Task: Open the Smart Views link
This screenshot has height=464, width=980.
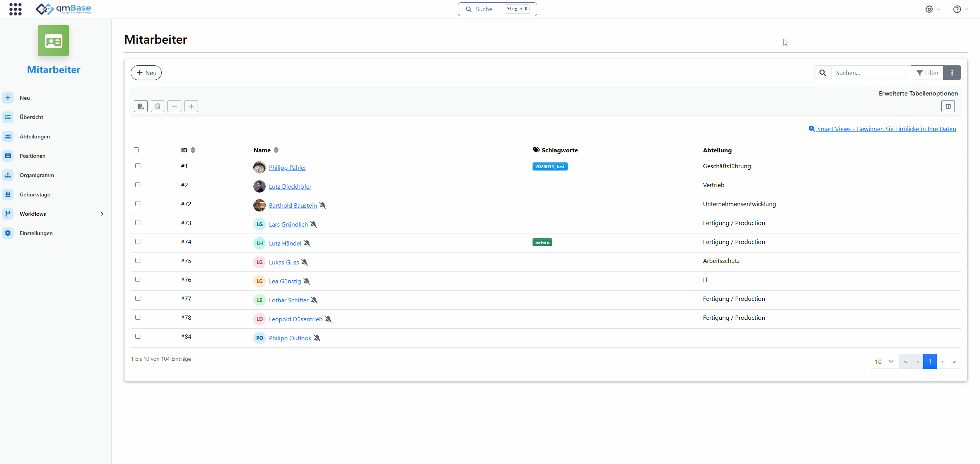Action: (882, 129)
